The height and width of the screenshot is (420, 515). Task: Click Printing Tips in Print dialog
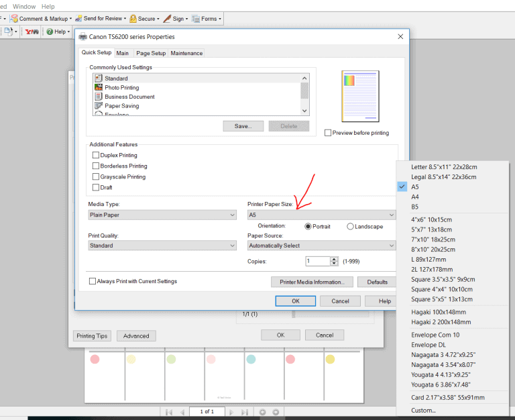coord(92,336)
